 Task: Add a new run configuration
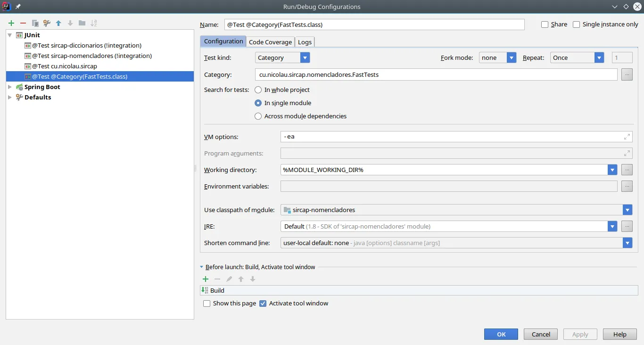pos(11,23)
